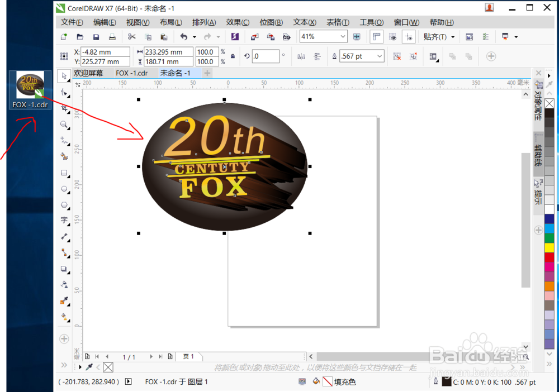Open the 工具(O) menu

pyautogui.click(x=372, y=22)
